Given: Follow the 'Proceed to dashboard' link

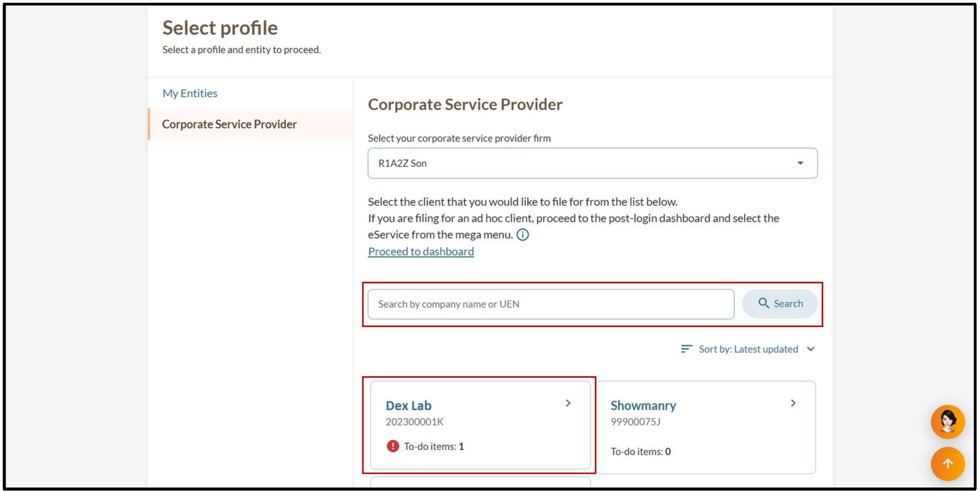Looking at the screenshot, I should click(x=421, y=251).
